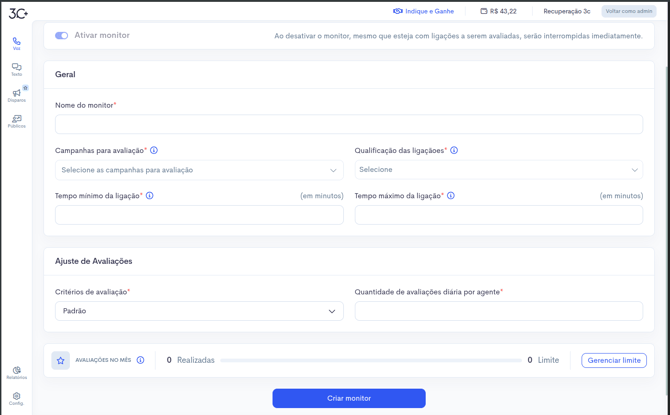Viewport: 670px width, 415px height.
Task: Open the Públicos section in sidebar
Action: [16, 121]
